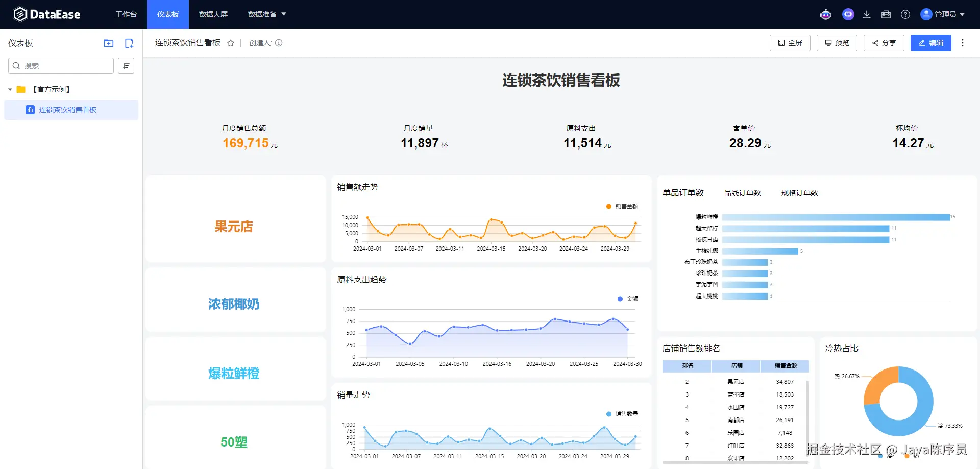980x469 pixels.
Task: Click the new dashboard icon in sidebar
Action: [x=129, y=43]
